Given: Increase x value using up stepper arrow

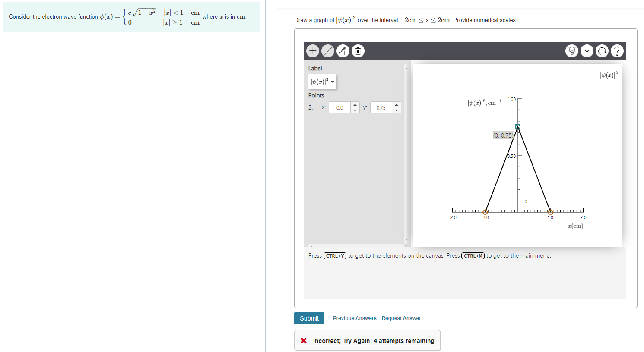Looking at the screenshot, I should 355,105.
